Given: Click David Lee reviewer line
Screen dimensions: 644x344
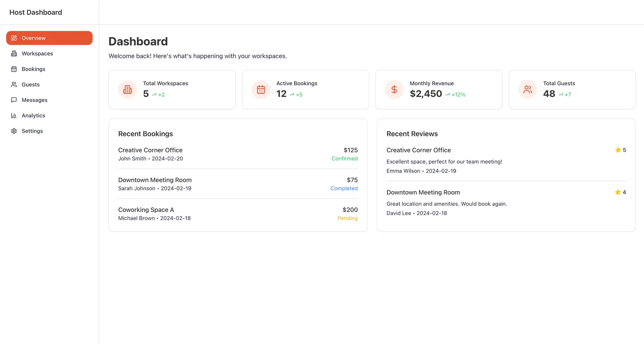Looking at the screenshot, I should click(x=417, y=213).
